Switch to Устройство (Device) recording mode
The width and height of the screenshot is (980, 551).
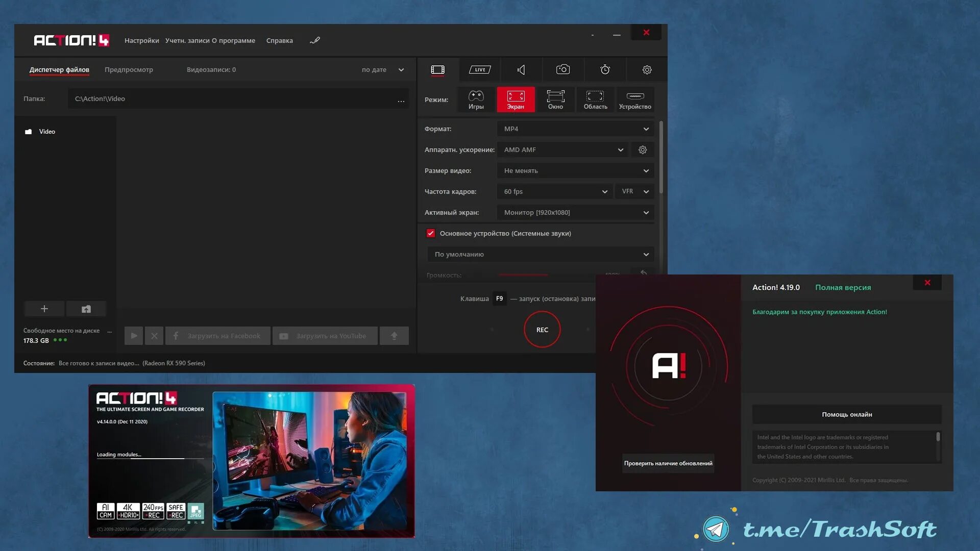pyautogui.click(x=634, y=99)
